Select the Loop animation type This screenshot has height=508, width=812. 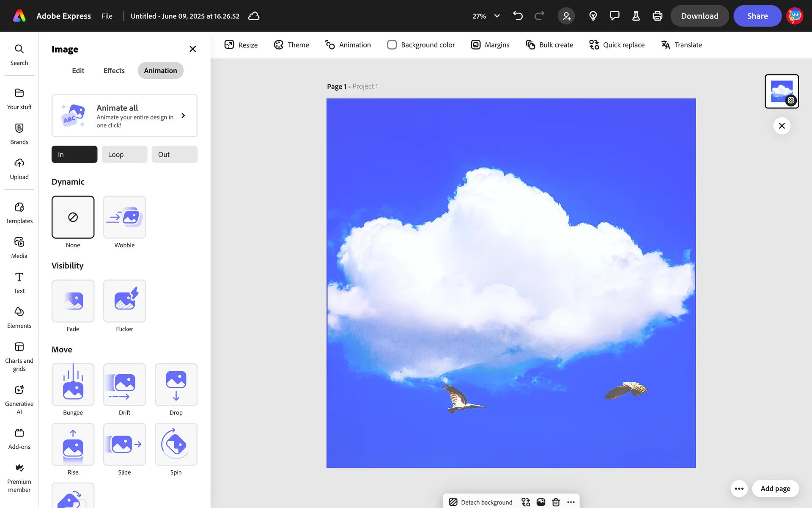[x=124, y=155]
